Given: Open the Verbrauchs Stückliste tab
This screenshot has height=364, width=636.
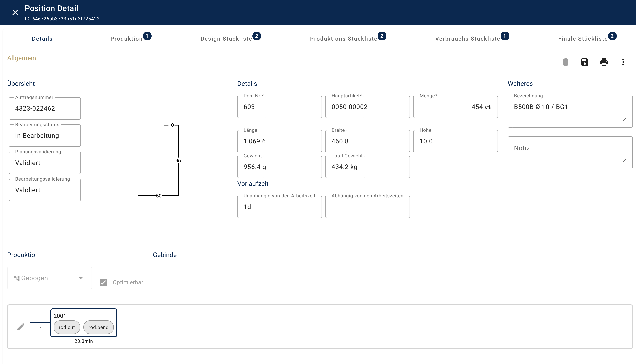Looking at the screenshot, I should point(468,39).
